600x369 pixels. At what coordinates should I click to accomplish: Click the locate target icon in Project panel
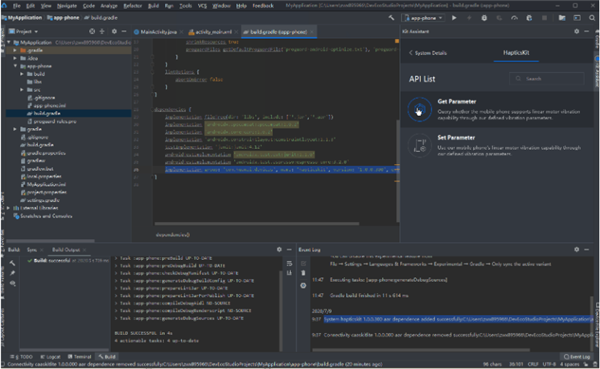click(92, 31)
